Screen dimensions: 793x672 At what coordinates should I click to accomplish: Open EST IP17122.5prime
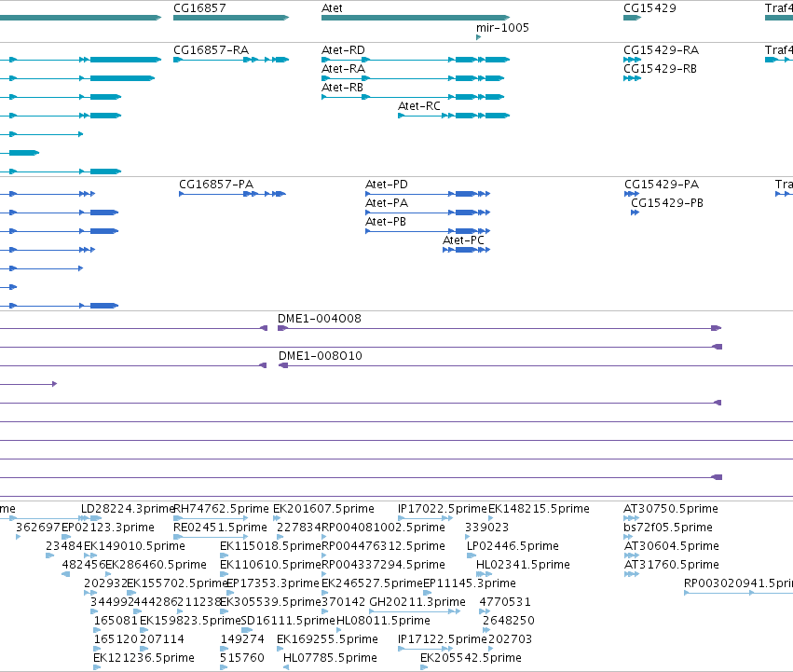[x=443, y=639]
